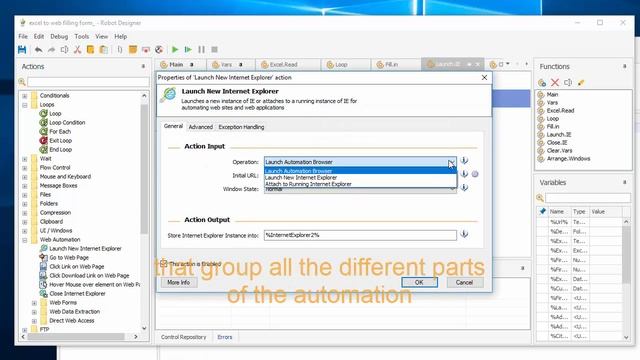Collapse the Web Automation folder

[x=24, y=240]
